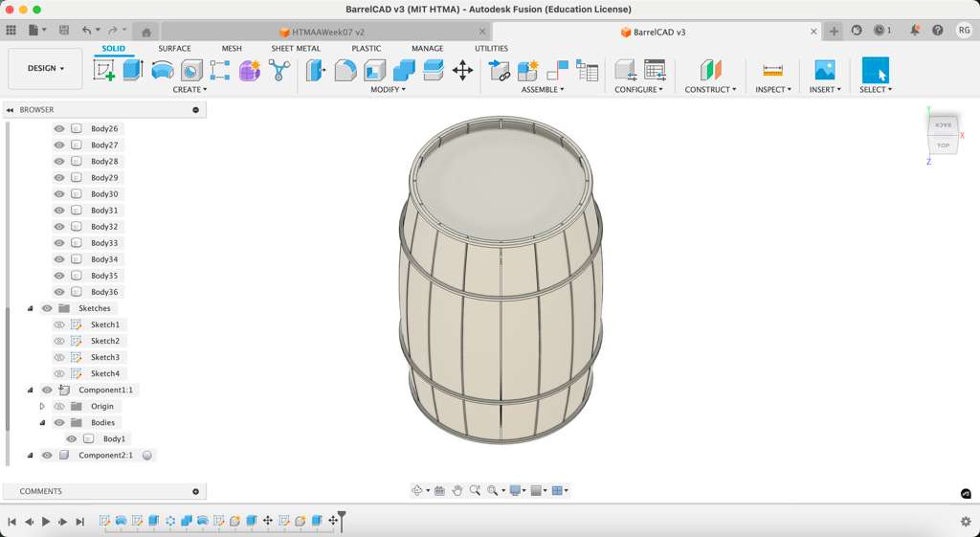
Task: Select Body1 in the browser tree
Action: [115, 438]
